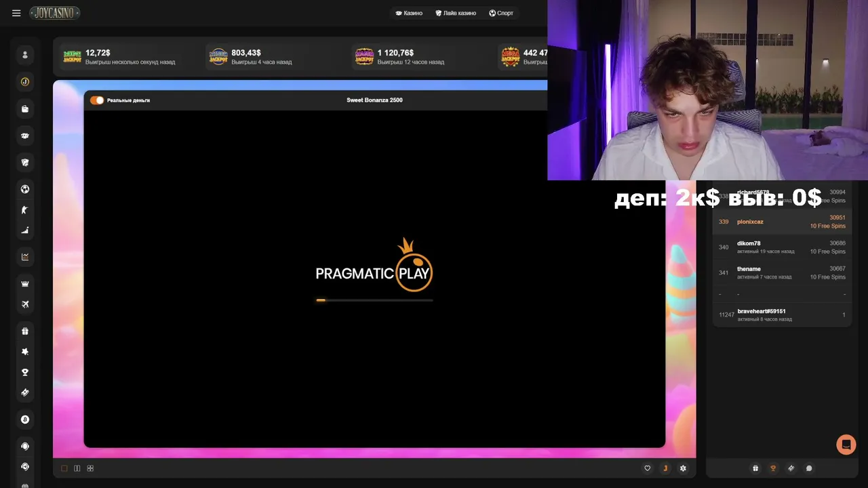Switch to two-window split layout icon

[x=77, y=468]
